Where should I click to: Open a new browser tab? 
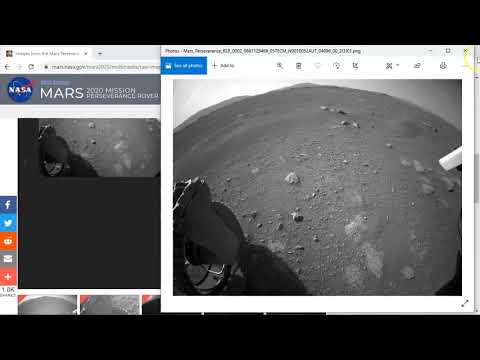click(100, 53)
